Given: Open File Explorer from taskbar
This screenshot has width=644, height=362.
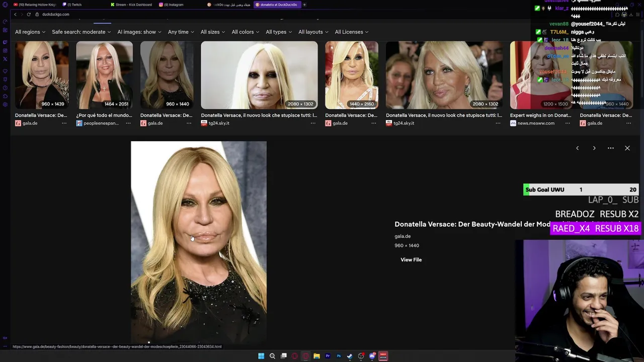Looking at the screenshot, I should click(316, 356).
